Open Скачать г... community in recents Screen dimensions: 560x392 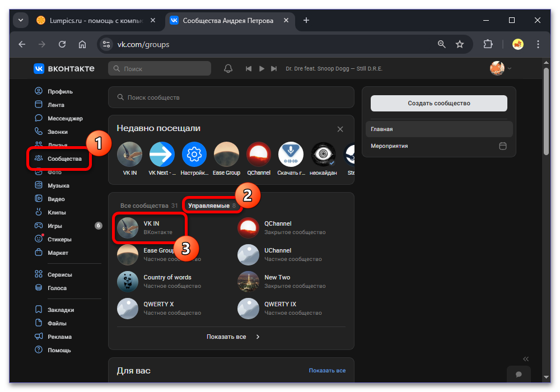pyautogui.click(x=291, y=159)
